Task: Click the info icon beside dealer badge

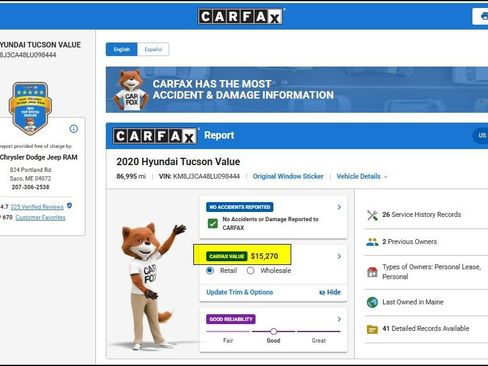Action: (x=74, y=129)
